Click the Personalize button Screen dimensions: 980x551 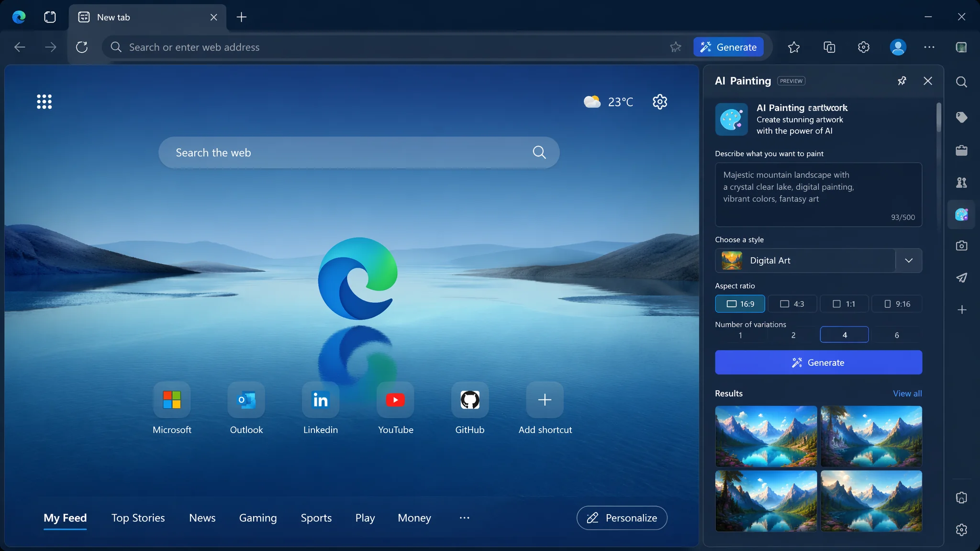pos(622,518)
